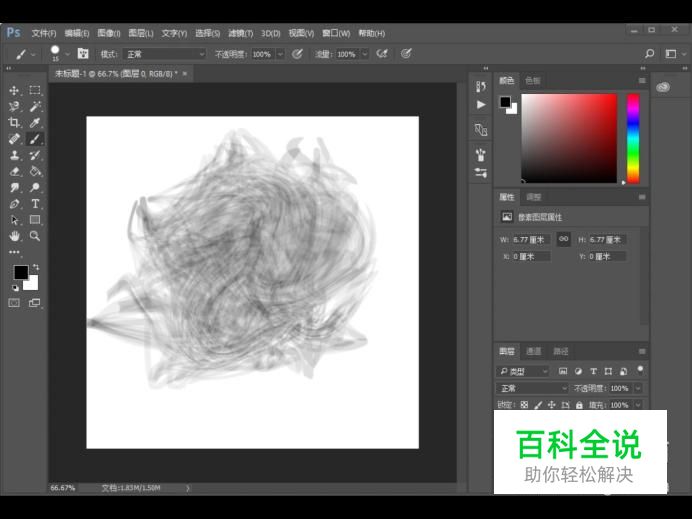Open the 文件 menu

pos(44,33)
